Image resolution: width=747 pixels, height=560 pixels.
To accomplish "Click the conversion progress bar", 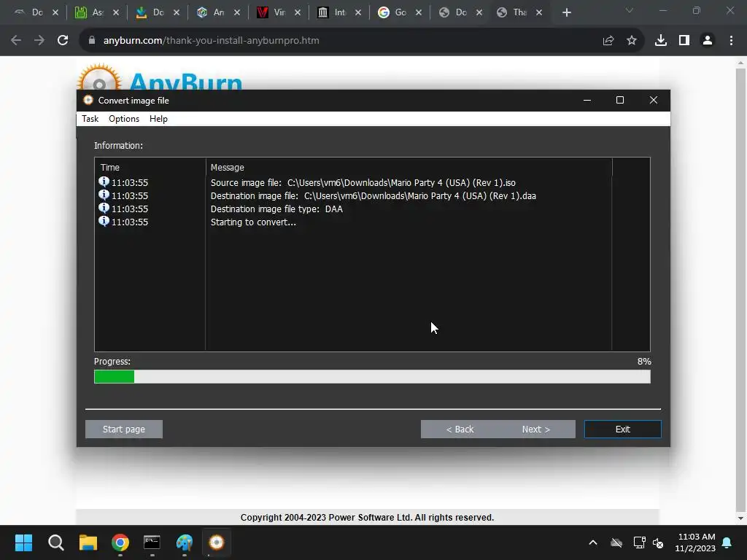I will click(x=372, y=377).
